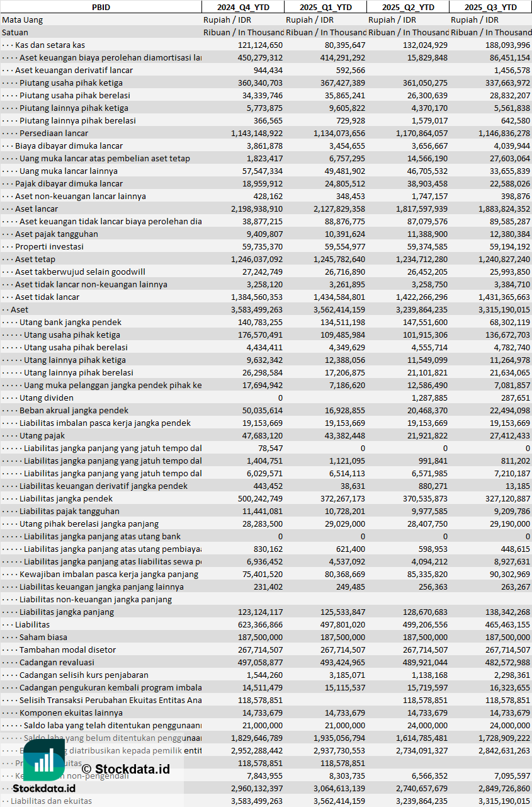Select Aset tetap value 1,240,827,240

click(x=504, y=259)
